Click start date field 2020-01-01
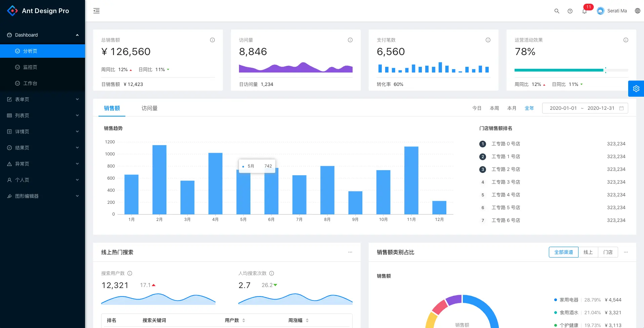This screenshot has width=644, height=328. [x=563, y=108]
